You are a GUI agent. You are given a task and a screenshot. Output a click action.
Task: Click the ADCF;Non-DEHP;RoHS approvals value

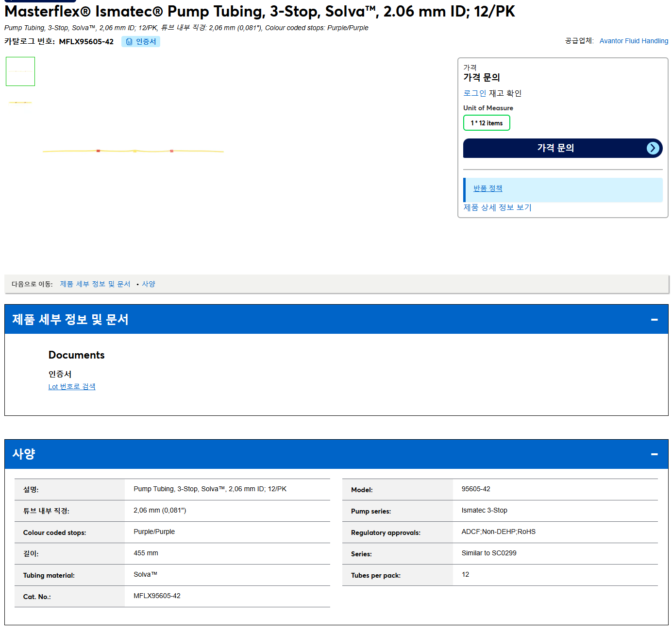[x=499, y=532]
